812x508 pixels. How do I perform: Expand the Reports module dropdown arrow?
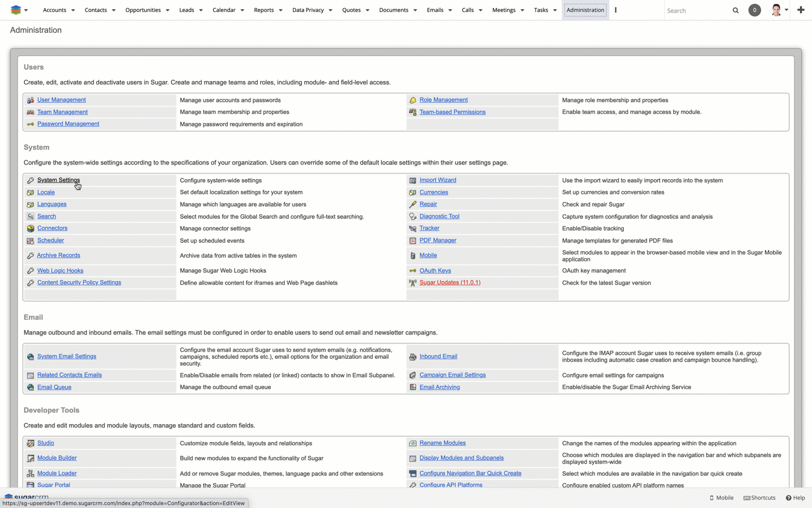tap(280, 10)
